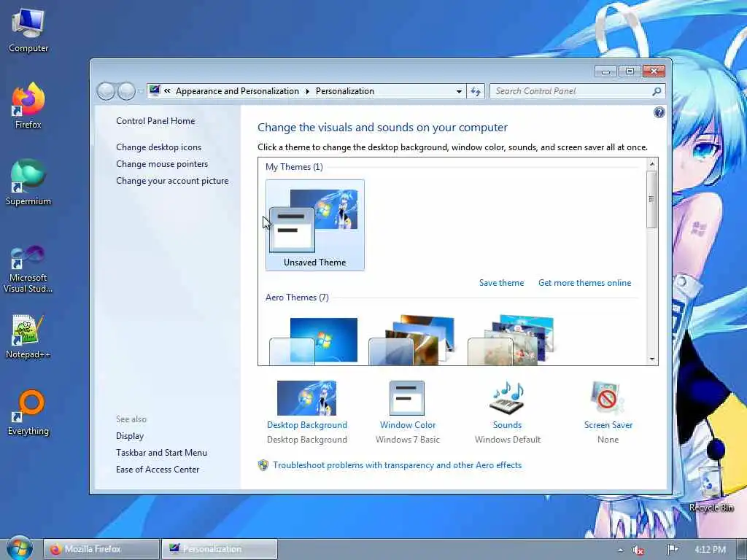Image resolution: width=747 pixels, height=560 pixels.
Task: Open the Windows Start orb
Action: tap(20, 548)
